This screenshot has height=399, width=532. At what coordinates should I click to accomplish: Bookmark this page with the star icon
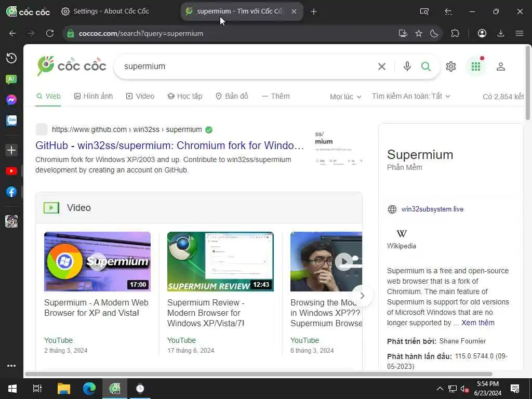coord(419,33)
